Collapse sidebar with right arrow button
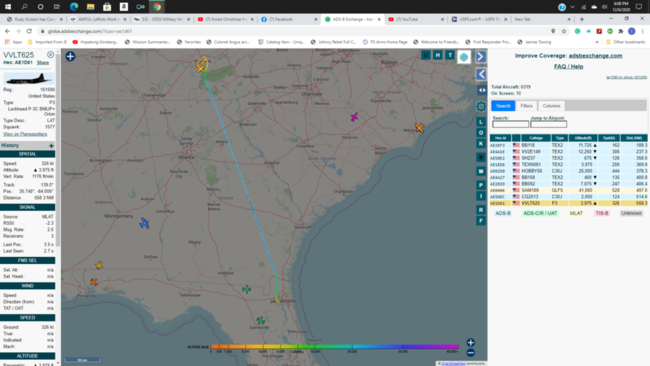 481,56
